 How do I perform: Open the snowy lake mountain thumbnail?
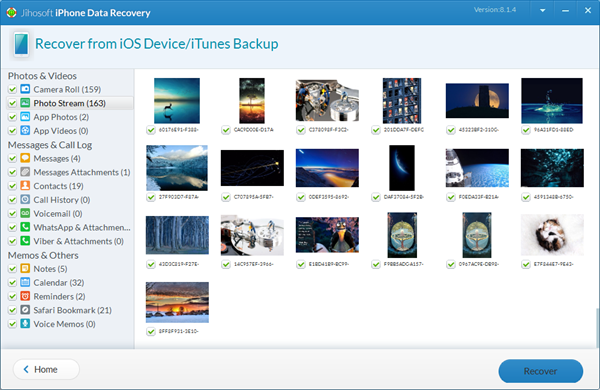point(177,168)
